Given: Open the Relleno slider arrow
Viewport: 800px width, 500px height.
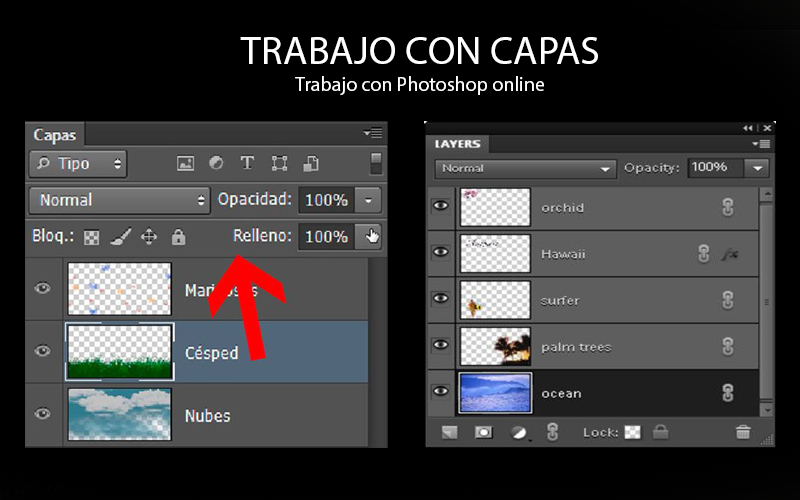Looking at the screenshot, I should click(371, 237).
